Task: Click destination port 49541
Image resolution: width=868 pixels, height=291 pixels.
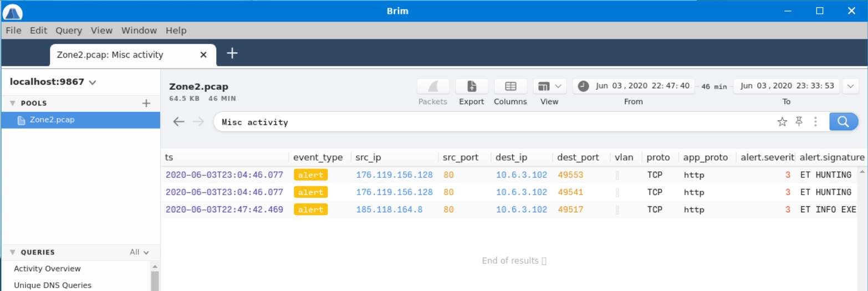Action: [x=570, y=192]
